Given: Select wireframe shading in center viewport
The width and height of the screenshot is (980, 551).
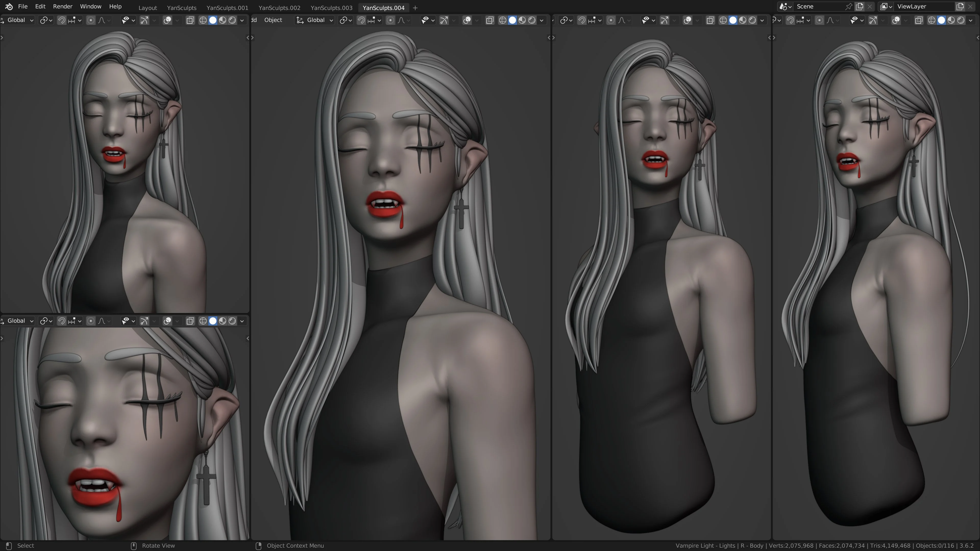Looking at the screenshot, I should coord(503,20).
